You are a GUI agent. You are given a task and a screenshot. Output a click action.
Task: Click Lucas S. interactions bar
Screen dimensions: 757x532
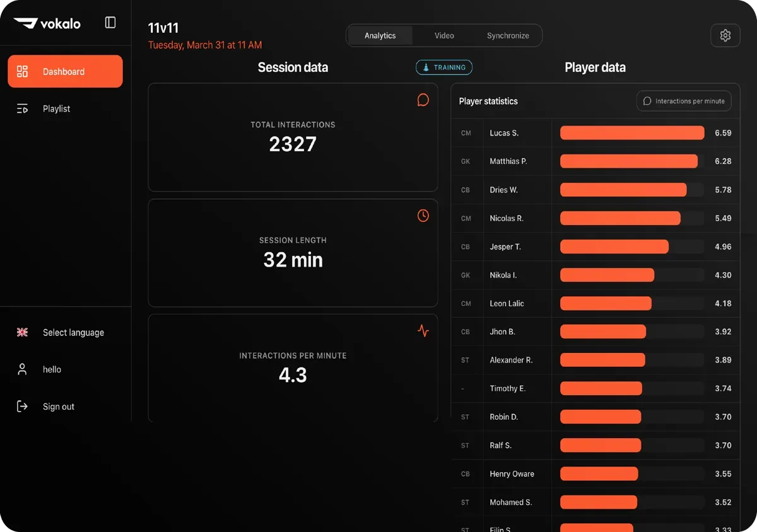click(632, 133)
